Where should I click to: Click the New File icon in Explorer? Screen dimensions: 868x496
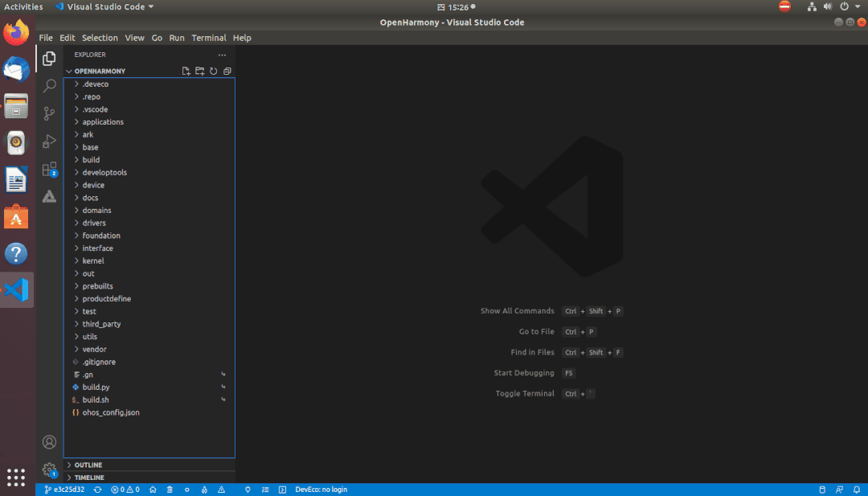pos(186,72)
